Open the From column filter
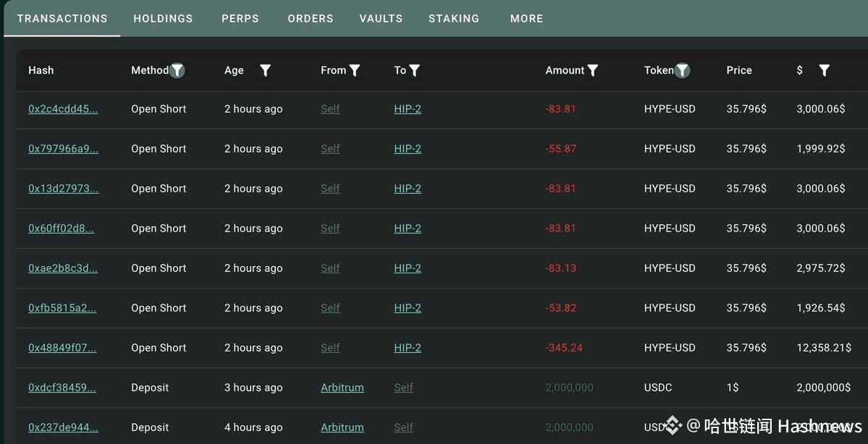 [355, 70]
